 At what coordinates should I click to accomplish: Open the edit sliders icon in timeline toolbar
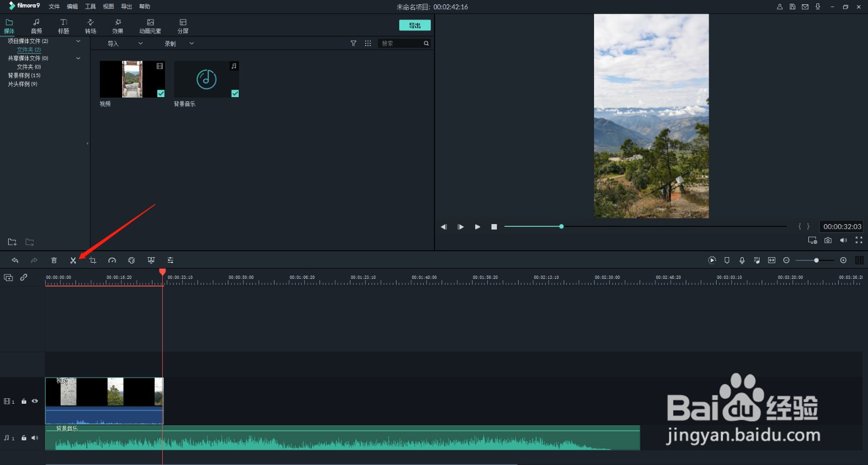tap(170, 260)
